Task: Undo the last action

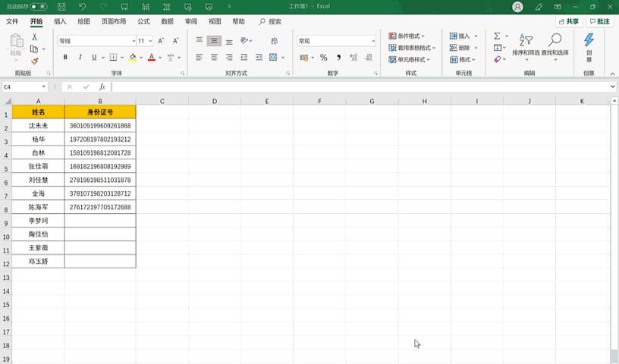Action: coord(82,6)
